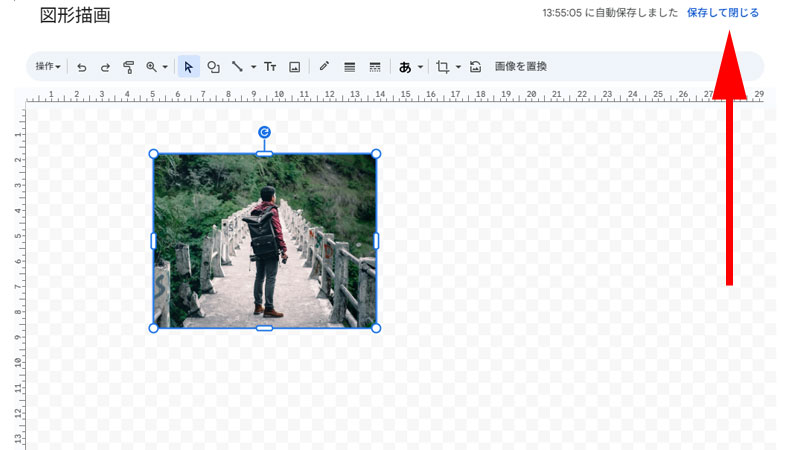The height and width of the screenshot is (450, 800).
Task: Click the crop image icon
Action: 443,67
